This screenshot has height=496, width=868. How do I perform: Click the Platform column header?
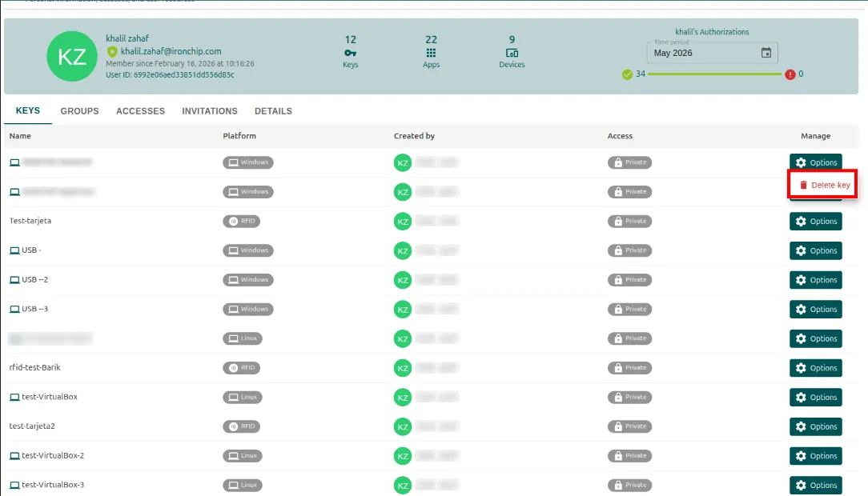click(x=239, y=136)
